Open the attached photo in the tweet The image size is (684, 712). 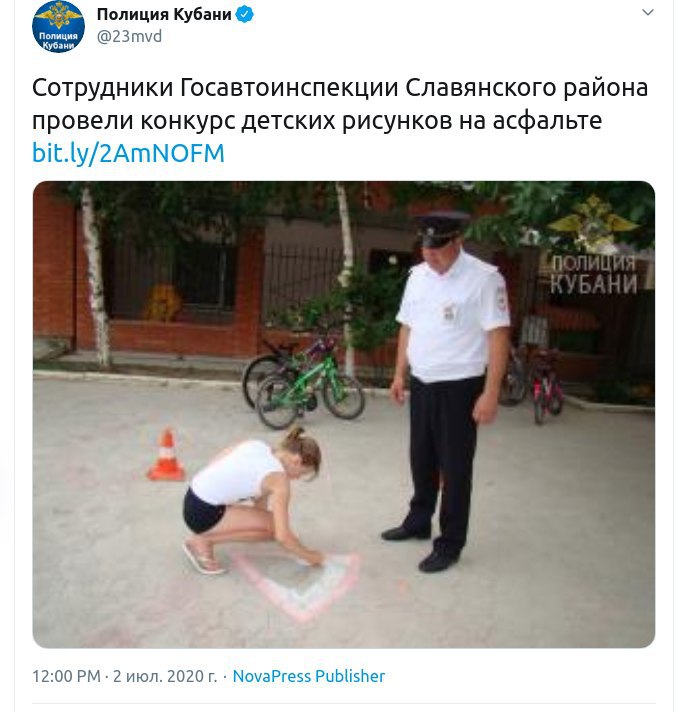coord(344,414)
